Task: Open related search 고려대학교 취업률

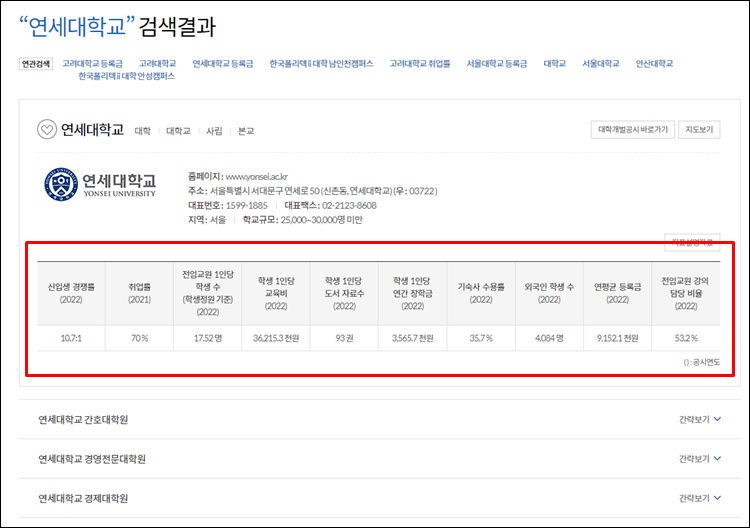Action: click(x=419, y=64)
